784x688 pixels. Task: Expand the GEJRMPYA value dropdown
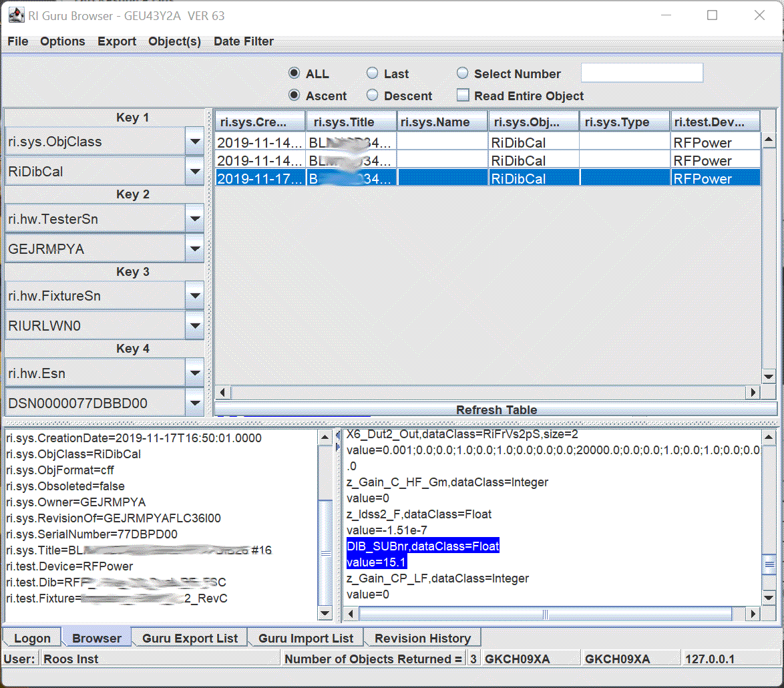pos(194,248)
